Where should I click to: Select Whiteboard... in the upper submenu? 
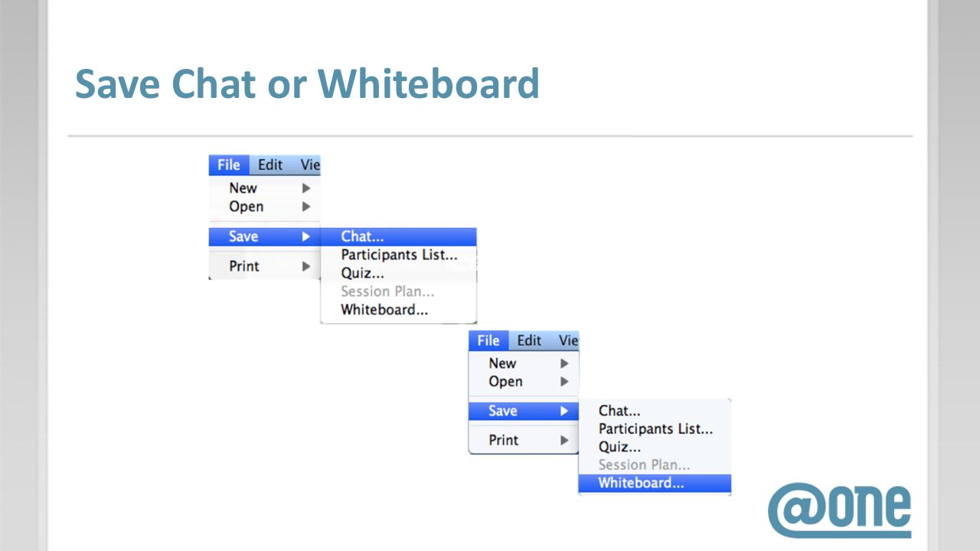[x=384, y=310]
